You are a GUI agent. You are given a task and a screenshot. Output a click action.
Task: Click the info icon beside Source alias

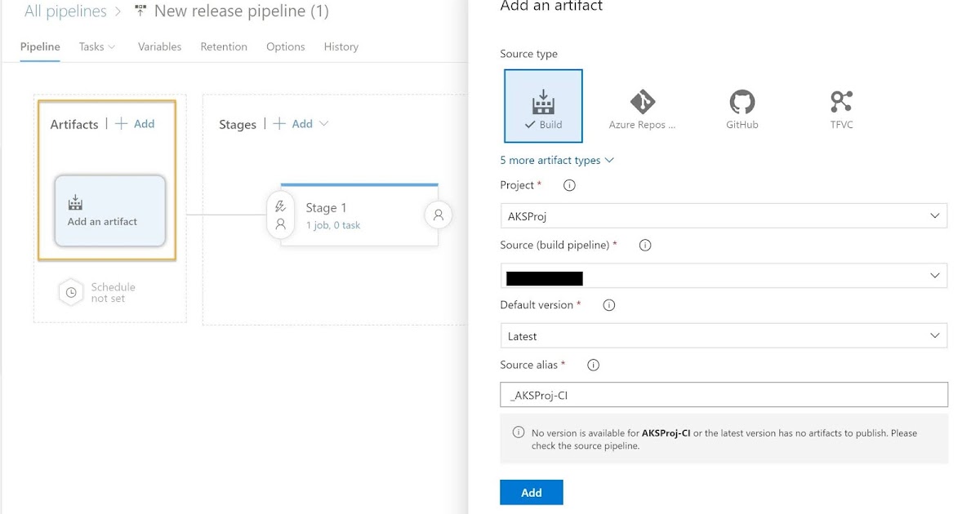(592, 365)
